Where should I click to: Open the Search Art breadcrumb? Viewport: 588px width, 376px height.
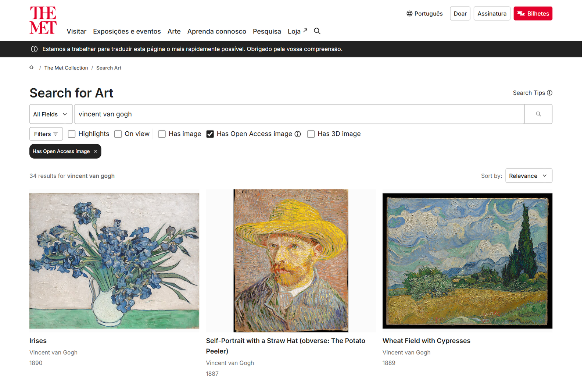pos(109,68)
